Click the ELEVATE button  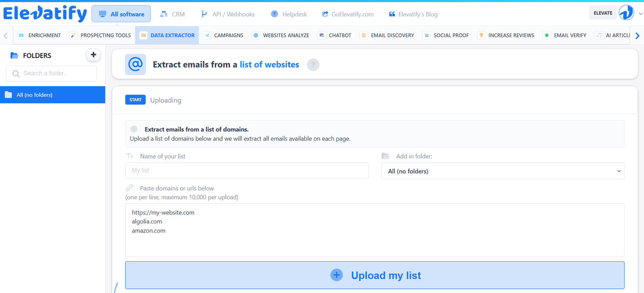(603, 13)
